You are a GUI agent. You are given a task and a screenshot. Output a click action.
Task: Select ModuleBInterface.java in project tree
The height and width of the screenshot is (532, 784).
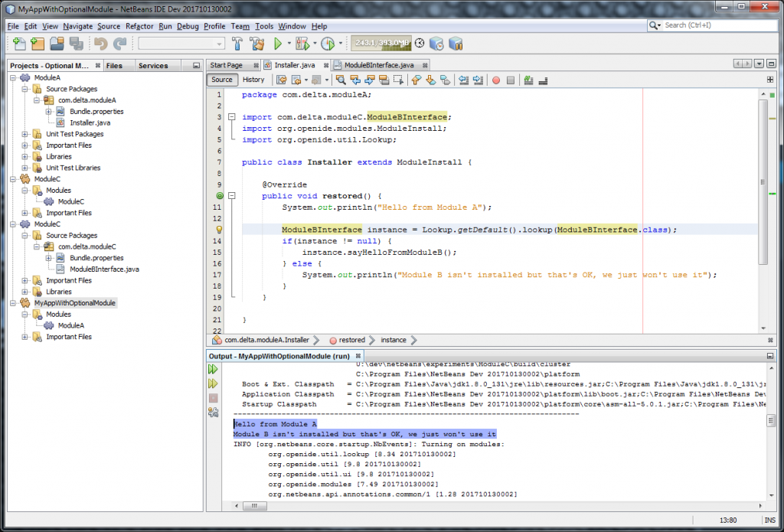click(x=104, y=269)
